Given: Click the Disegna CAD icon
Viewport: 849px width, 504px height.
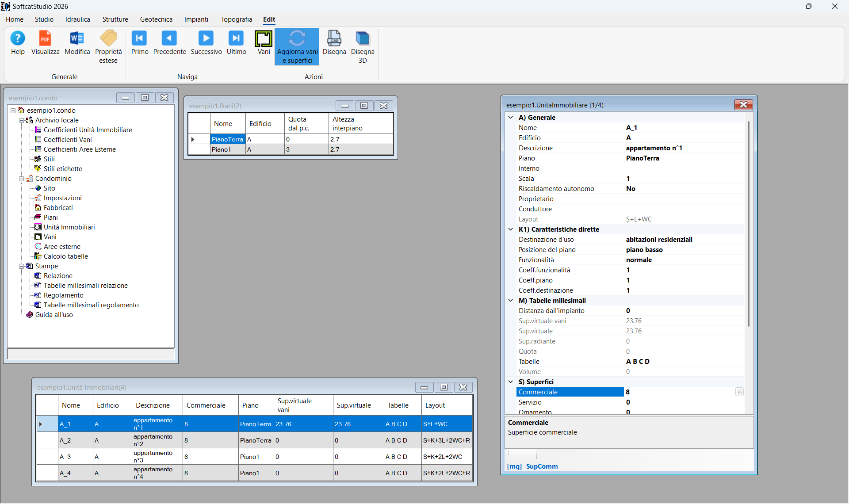Looking at the screenshot, I should coord(334,43).
